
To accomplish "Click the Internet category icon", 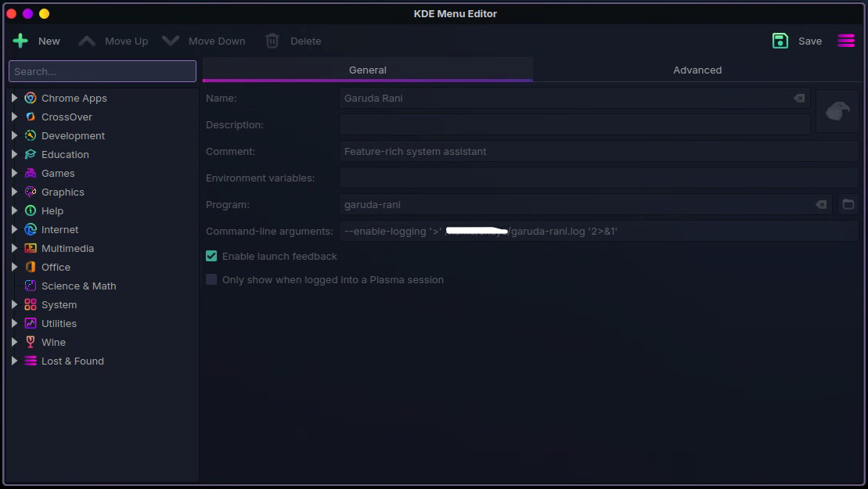I will point(31,230).
